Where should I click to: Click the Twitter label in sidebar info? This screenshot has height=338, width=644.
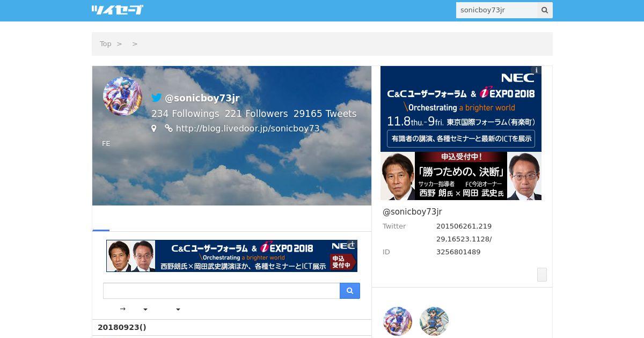394,226
